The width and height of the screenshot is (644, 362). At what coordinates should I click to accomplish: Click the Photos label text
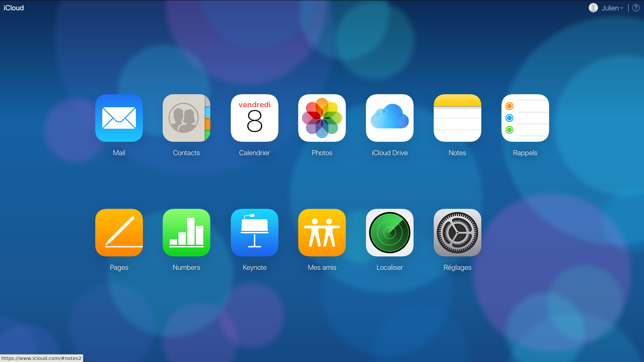[322, 153]
